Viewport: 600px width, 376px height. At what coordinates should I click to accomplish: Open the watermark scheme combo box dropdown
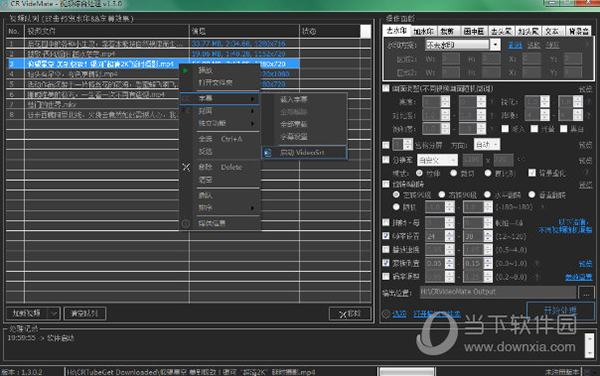click(x=495, y=45)
